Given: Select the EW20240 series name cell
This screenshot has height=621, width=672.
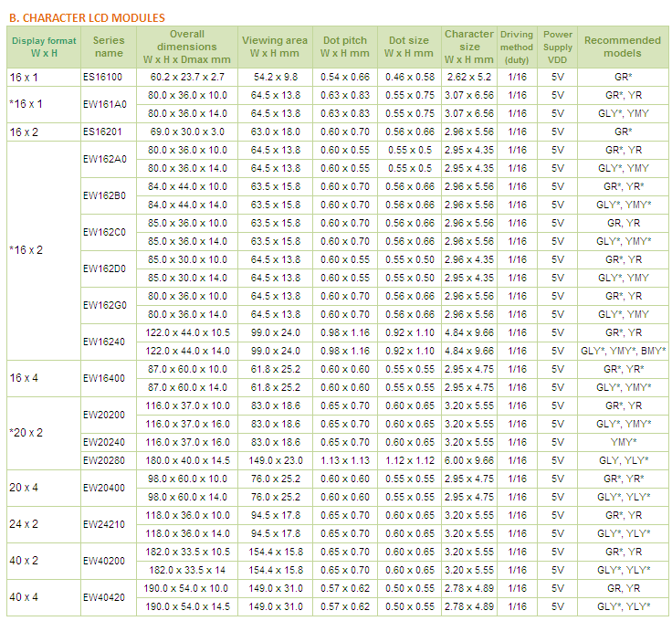Looking at the screenshot, I should [x=109, y=442].
